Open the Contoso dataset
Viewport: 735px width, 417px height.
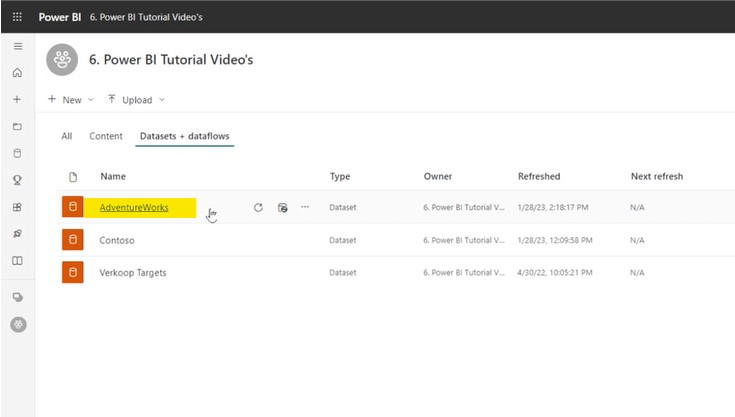point(117,240)
